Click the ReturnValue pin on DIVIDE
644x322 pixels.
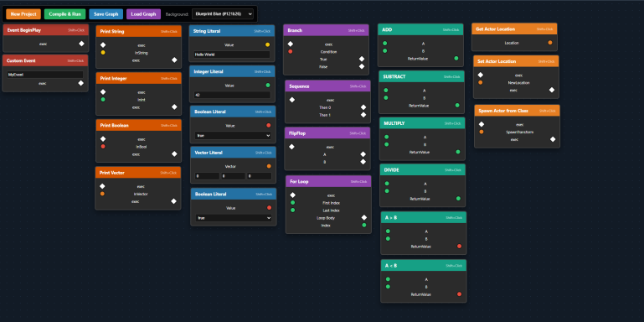coord(458,198)
